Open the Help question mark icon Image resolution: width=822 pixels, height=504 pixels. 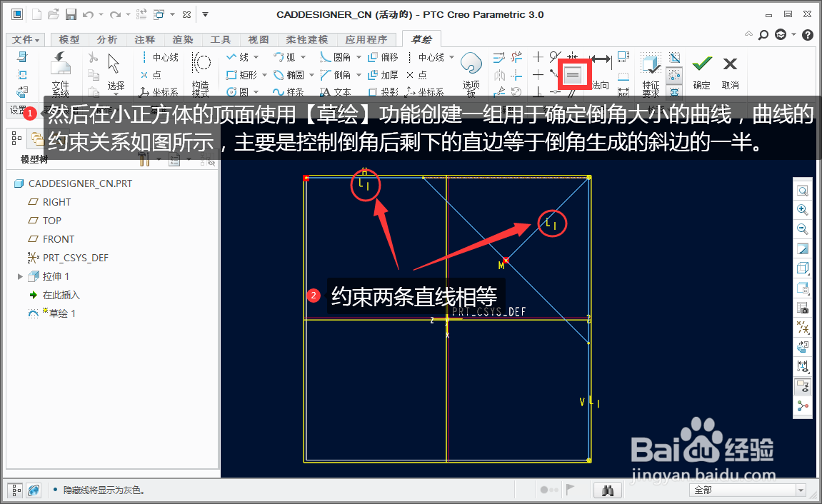tap(808, 34)
